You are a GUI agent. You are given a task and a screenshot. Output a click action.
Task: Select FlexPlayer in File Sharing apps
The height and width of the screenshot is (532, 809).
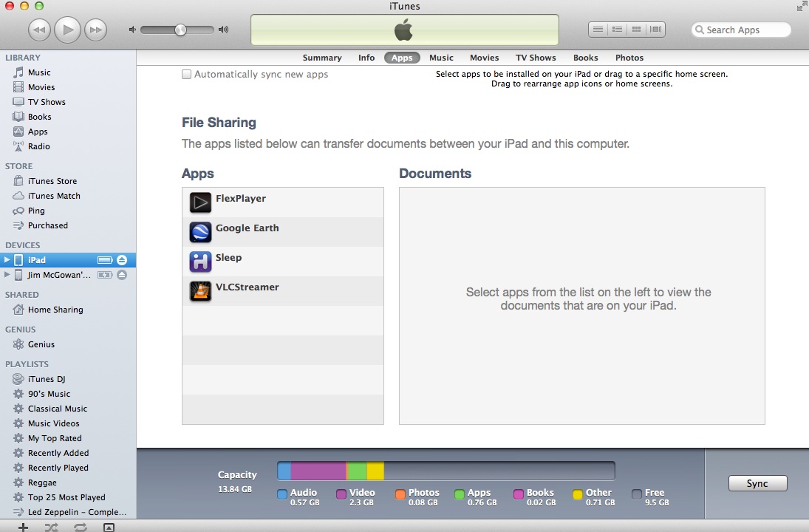(x=283, y=202)
